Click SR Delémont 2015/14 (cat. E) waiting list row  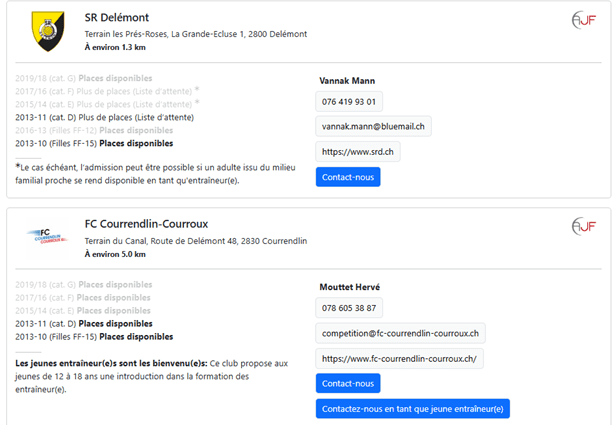point(107,104)
